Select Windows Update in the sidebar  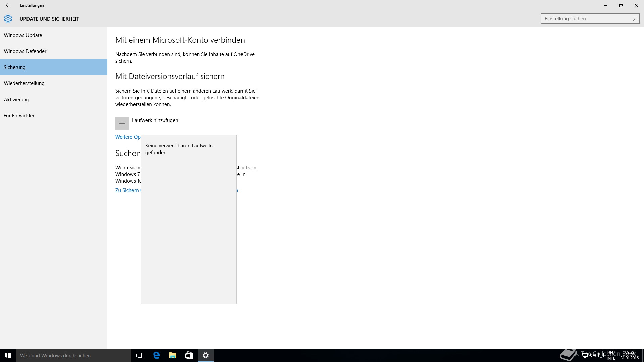54,35
